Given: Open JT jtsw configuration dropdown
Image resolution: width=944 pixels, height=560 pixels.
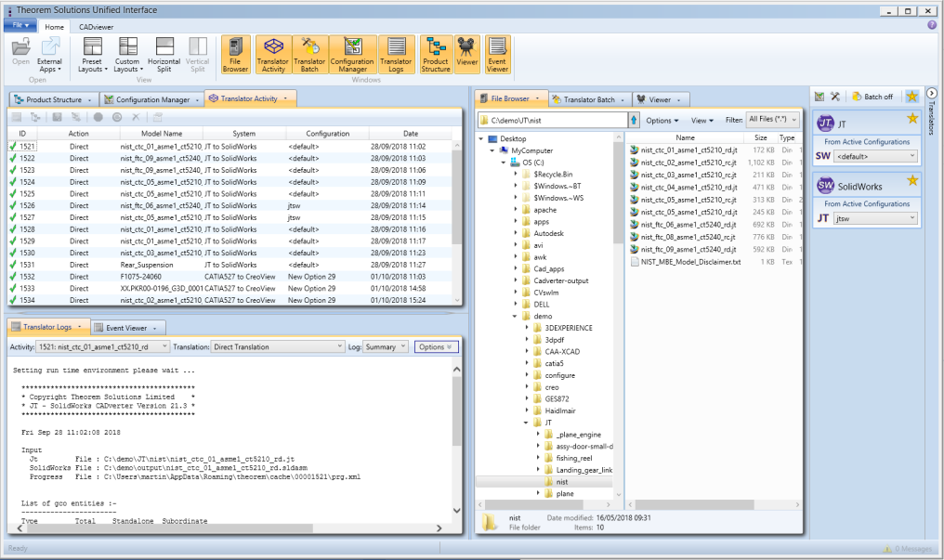Looking at the screenshot, I should coord(876,218).
